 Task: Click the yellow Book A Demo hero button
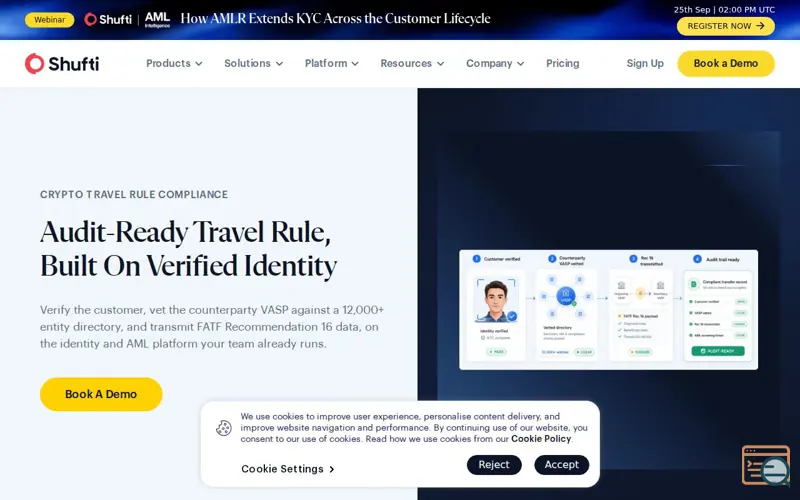pyautogui.click(x=101, y=394)
